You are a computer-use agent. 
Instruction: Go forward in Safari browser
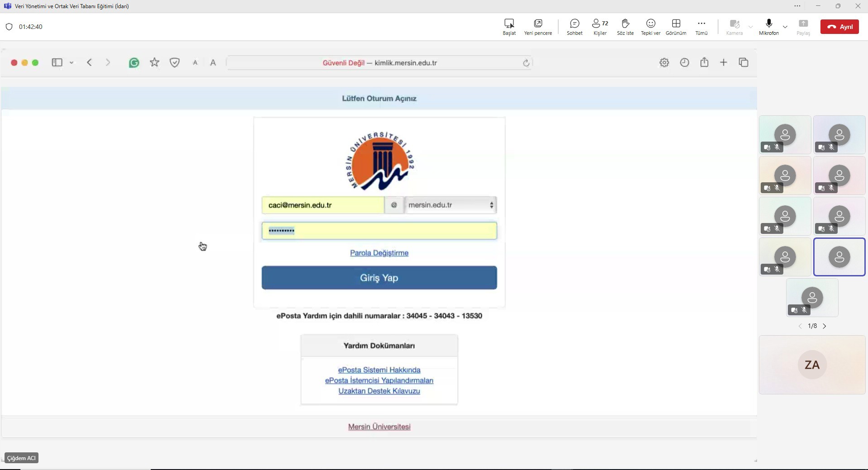(x=108, y=62)
